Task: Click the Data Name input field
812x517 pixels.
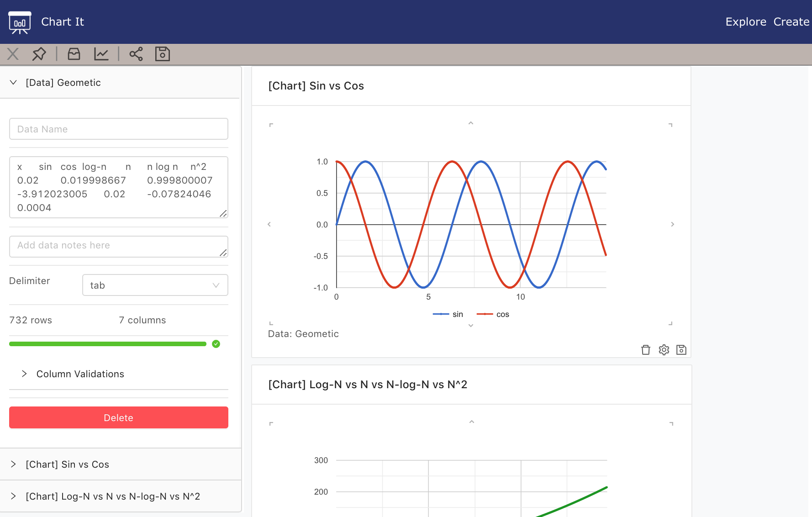Action: tap(118, 129)
